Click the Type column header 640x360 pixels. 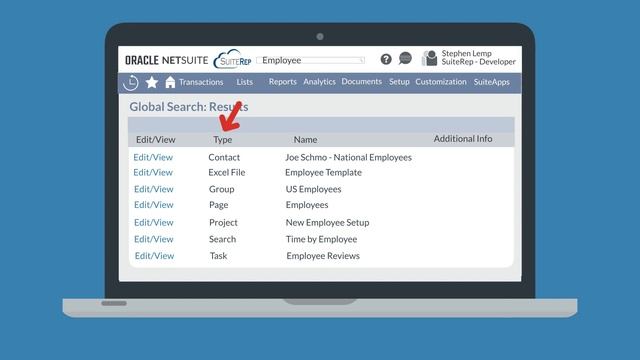point(222,140)
